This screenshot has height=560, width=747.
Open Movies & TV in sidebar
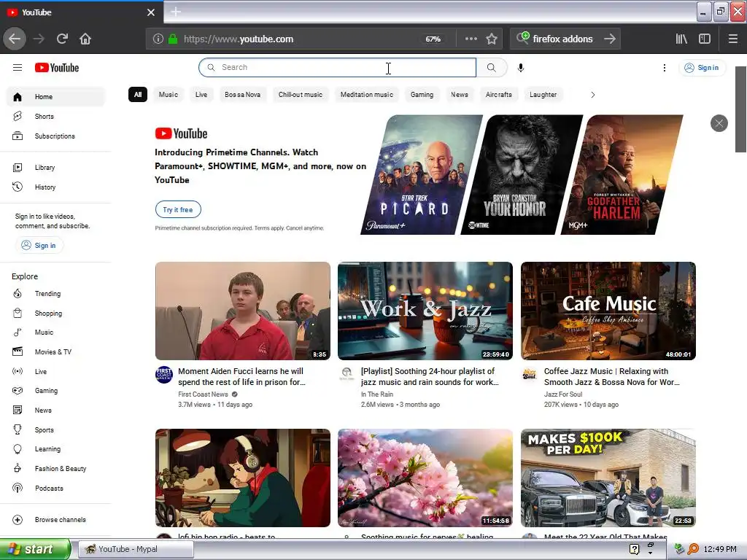pos(55,352)
